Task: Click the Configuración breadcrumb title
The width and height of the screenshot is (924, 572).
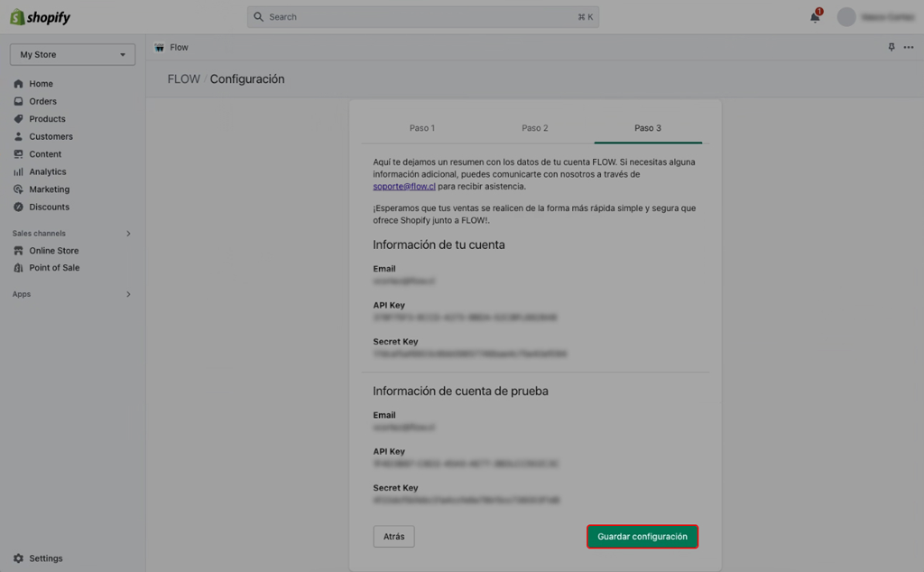Action: coord(247,78)
